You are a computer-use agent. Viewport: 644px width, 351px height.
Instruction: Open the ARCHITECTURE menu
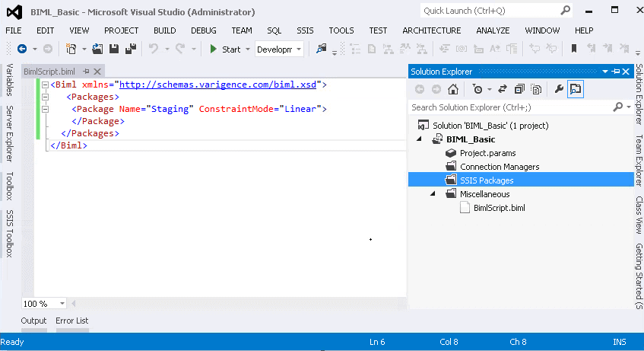point(432,30)
